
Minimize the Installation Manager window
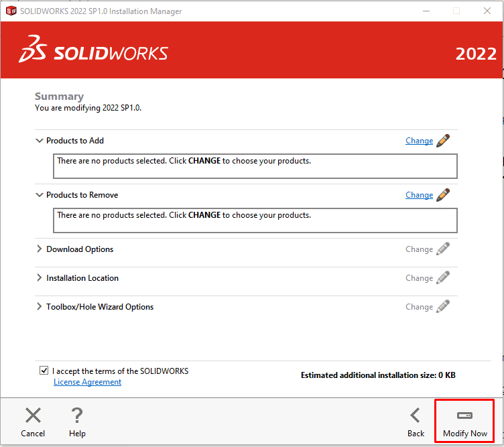coord(426,11)
